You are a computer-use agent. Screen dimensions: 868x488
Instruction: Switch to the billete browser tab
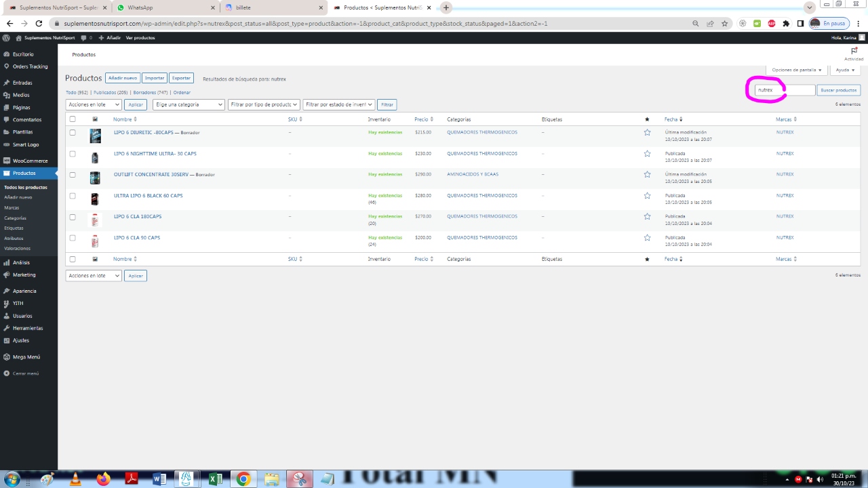pyautogui.click(x=273, y=7)
